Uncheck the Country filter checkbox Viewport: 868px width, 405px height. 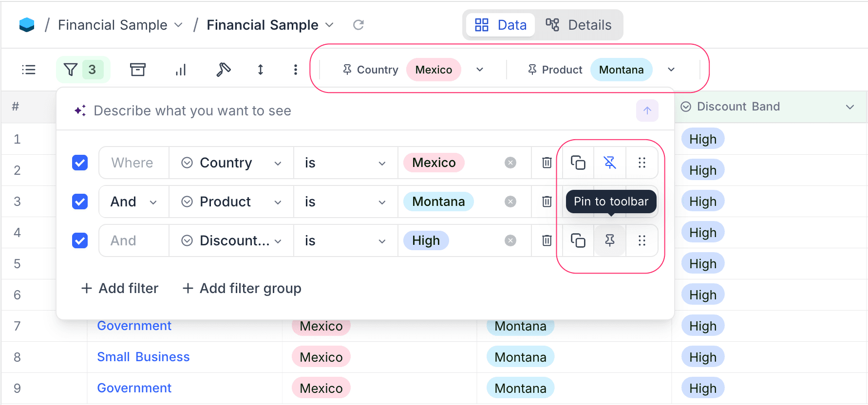(80, 163)
